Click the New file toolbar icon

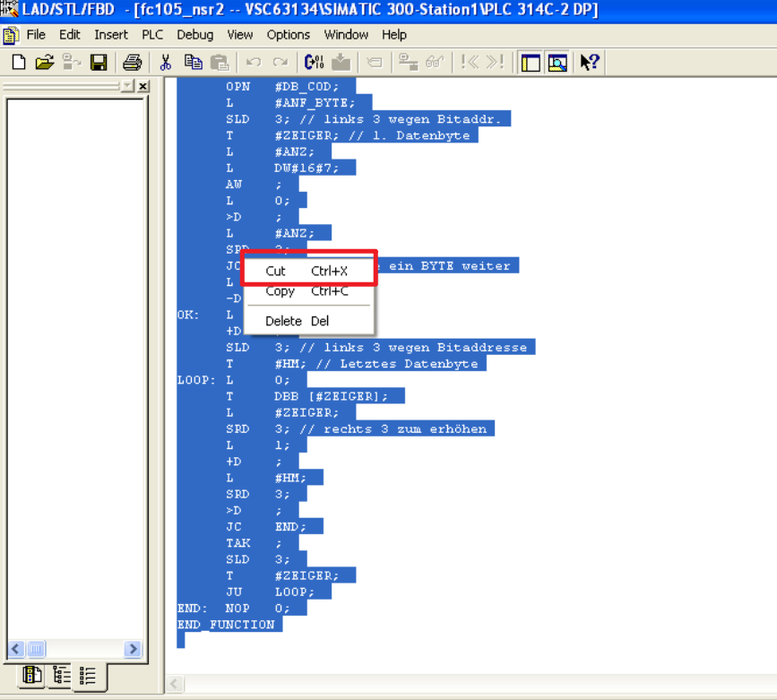pyautogui.click(x=18, y=62)
